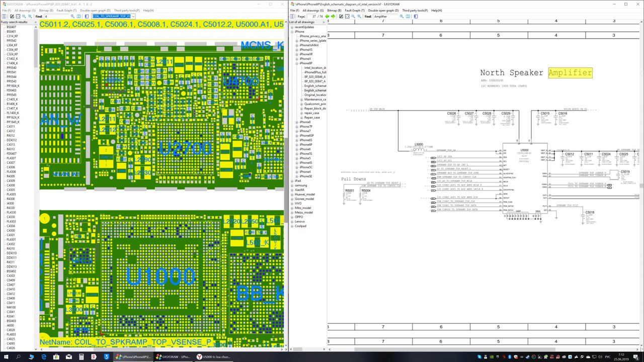Viewport: 644px width, 362px height.
Task: Expand the iPad tree node
Action: (292, 181)
